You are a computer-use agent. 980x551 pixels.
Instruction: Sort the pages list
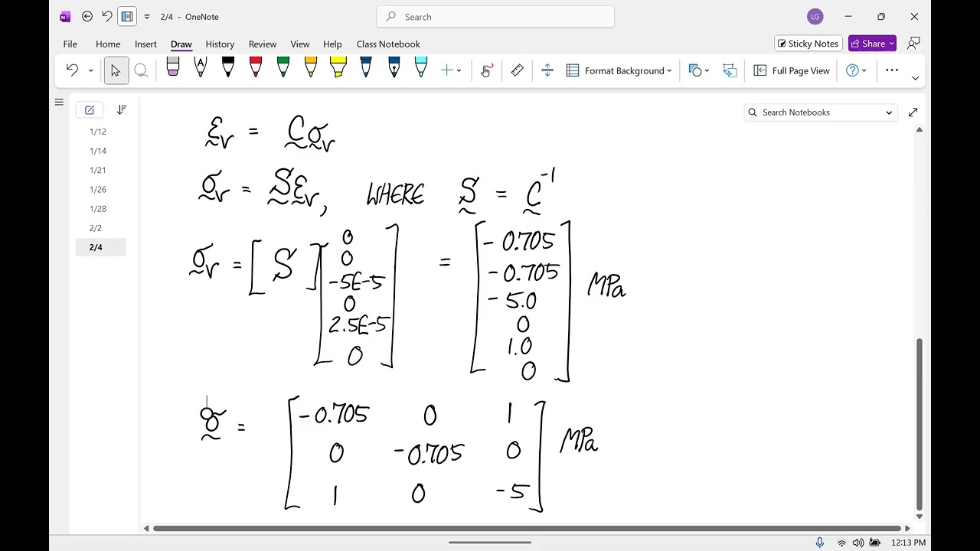[x=122, y=110]
